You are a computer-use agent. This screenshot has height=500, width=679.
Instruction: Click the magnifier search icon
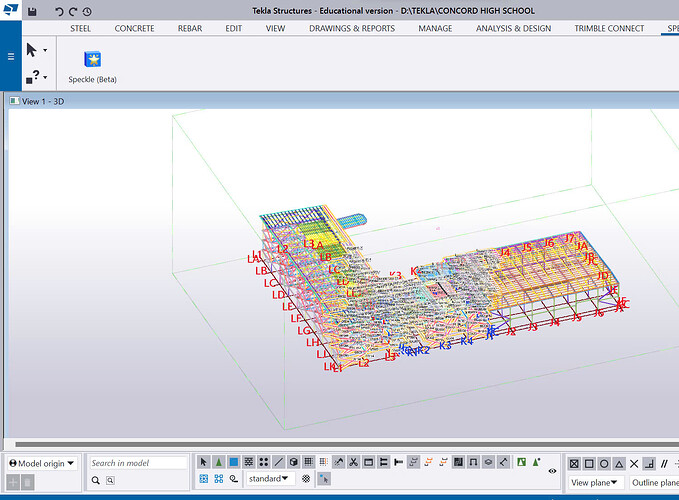(x=96, y=480)
